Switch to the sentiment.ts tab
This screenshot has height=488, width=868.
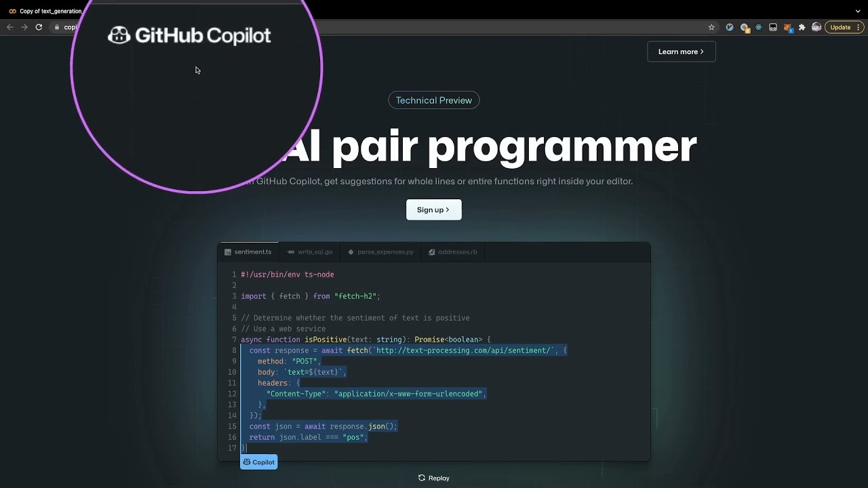[x=248, y=251]
